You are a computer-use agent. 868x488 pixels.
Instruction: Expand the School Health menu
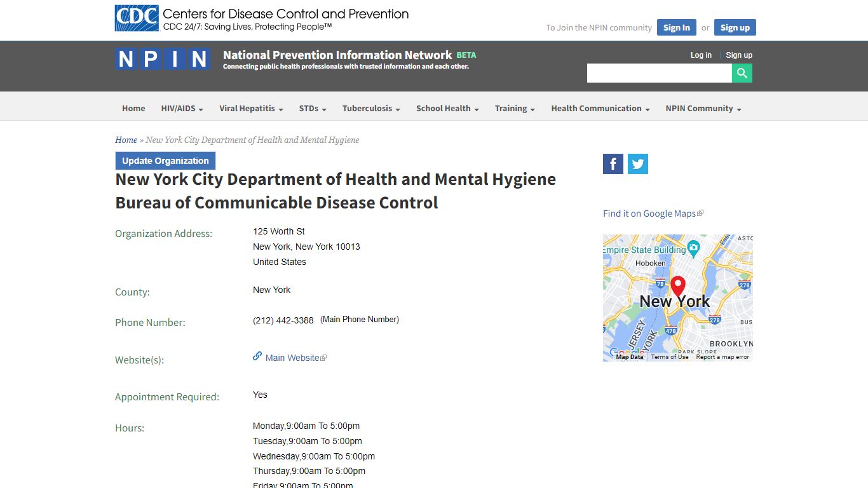click(x=447, y=109)
